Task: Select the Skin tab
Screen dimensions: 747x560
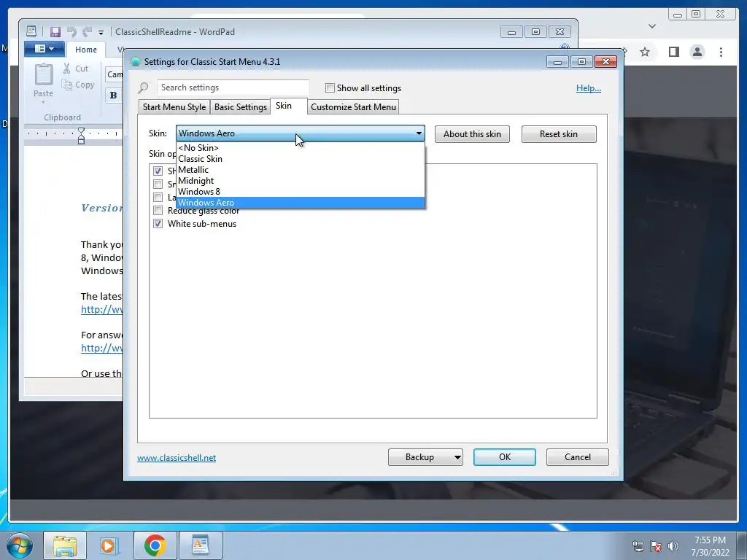Action: click(x=287, y=106)
